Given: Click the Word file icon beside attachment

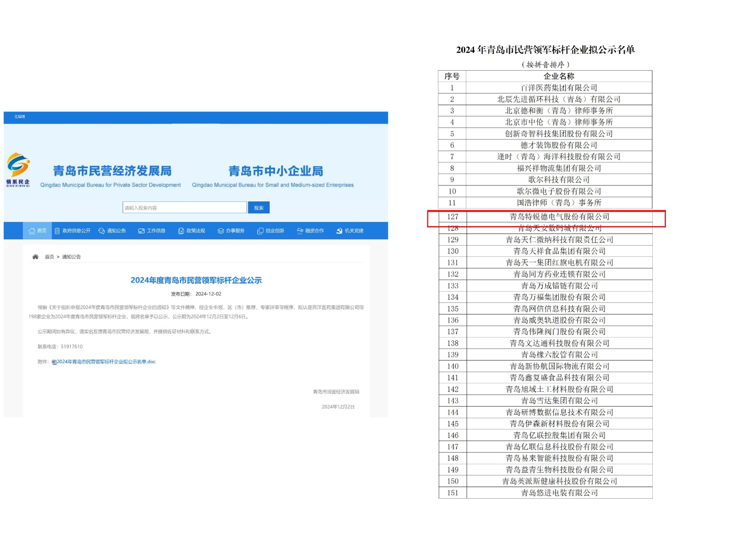Looking at the screenshot, I should tap(54, 362).
